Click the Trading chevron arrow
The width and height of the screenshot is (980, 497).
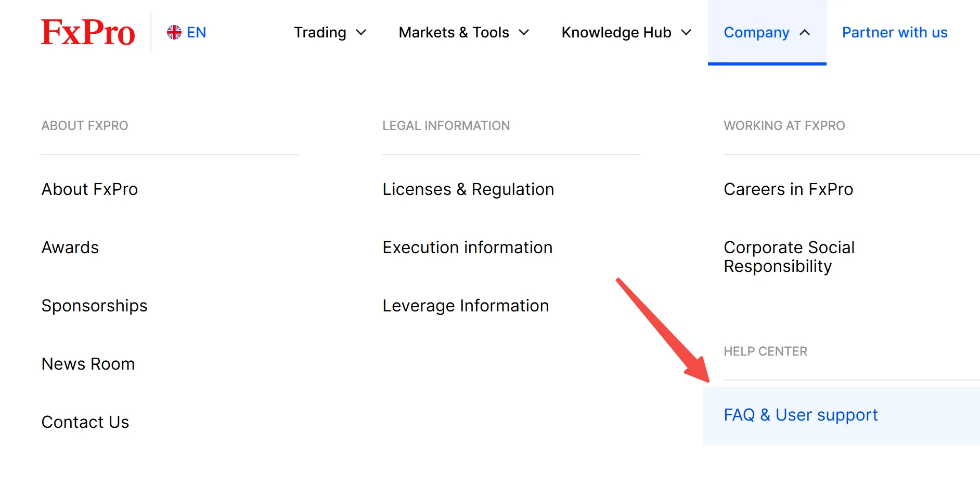pos(361,32)
